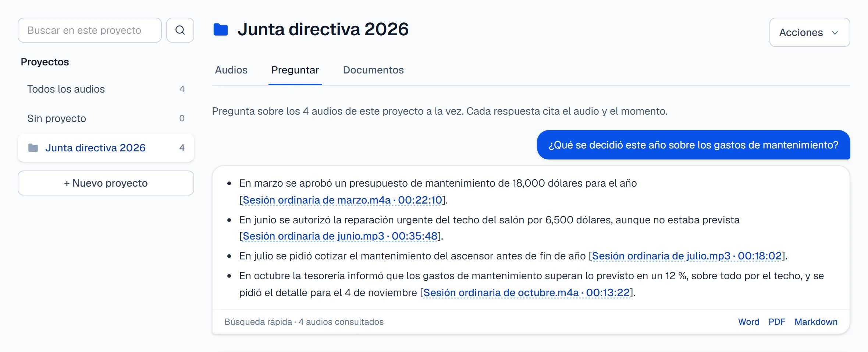Click the blue question bubble about gastos de mantenimiento
868x352 pixels.
(694, 145)
